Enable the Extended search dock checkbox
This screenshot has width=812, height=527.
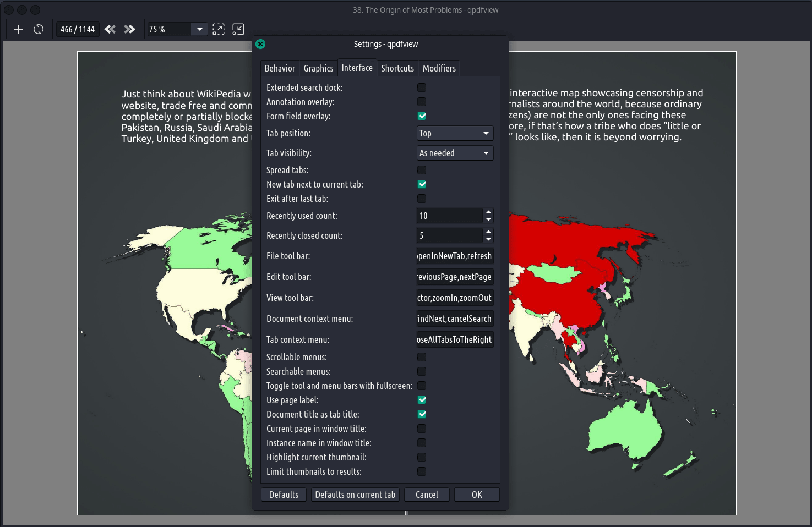click(x=422, y=87)
